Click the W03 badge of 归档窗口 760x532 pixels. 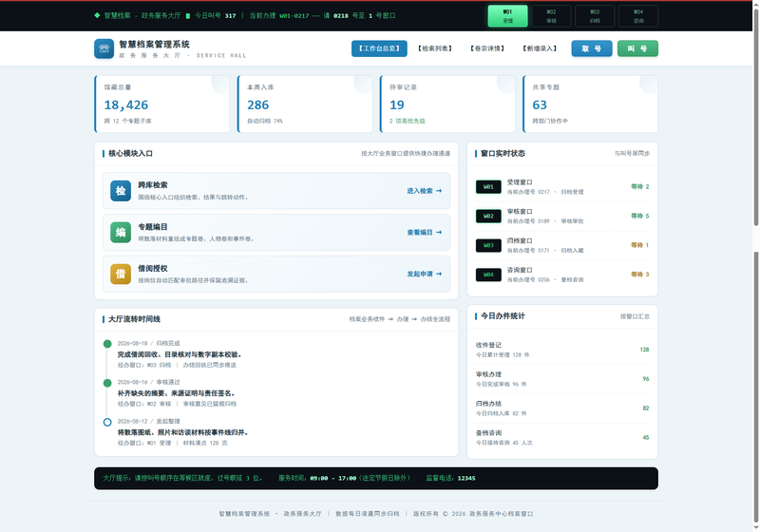coord(488,246)
